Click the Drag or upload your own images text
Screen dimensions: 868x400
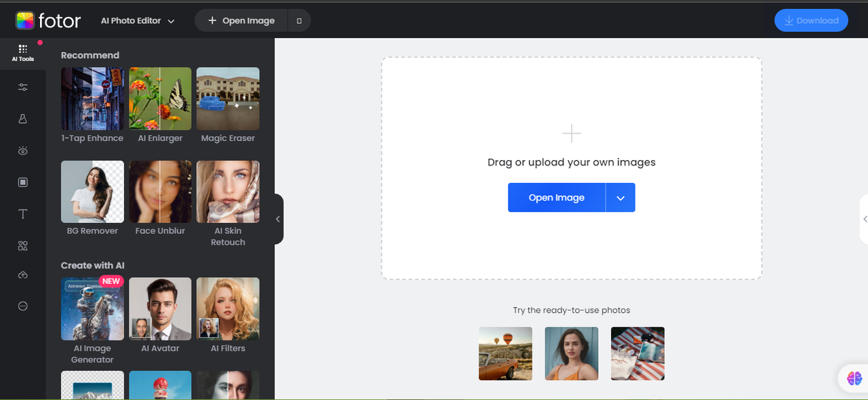[x=572, y=163]
